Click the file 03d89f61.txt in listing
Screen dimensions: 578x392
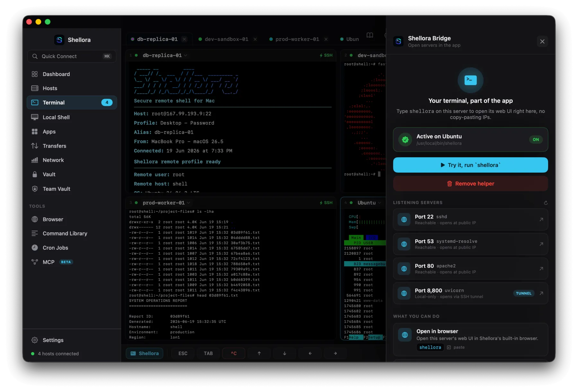click(245, 233)
